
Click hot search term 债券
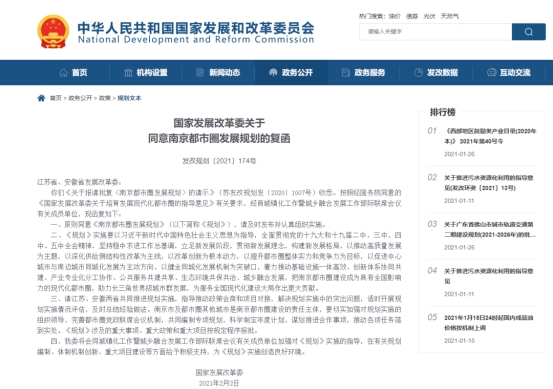[x=412, y=16]
